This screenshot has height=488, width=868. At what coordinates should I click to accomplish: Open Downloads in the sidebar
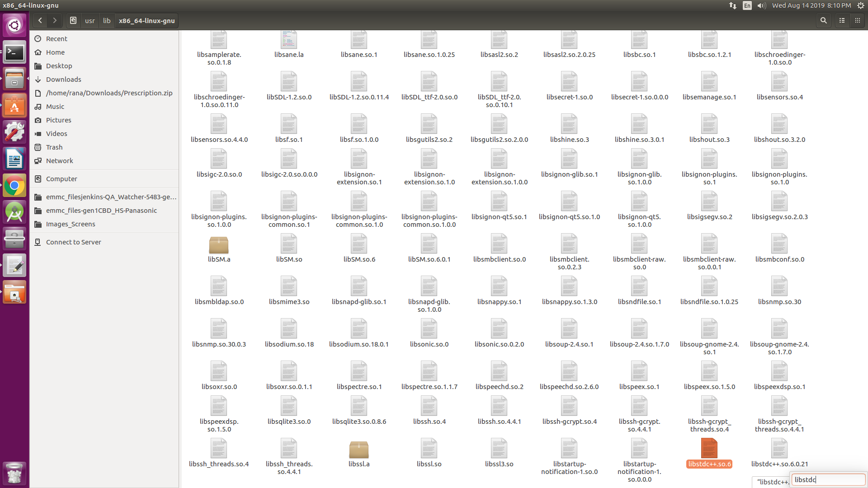63,80
